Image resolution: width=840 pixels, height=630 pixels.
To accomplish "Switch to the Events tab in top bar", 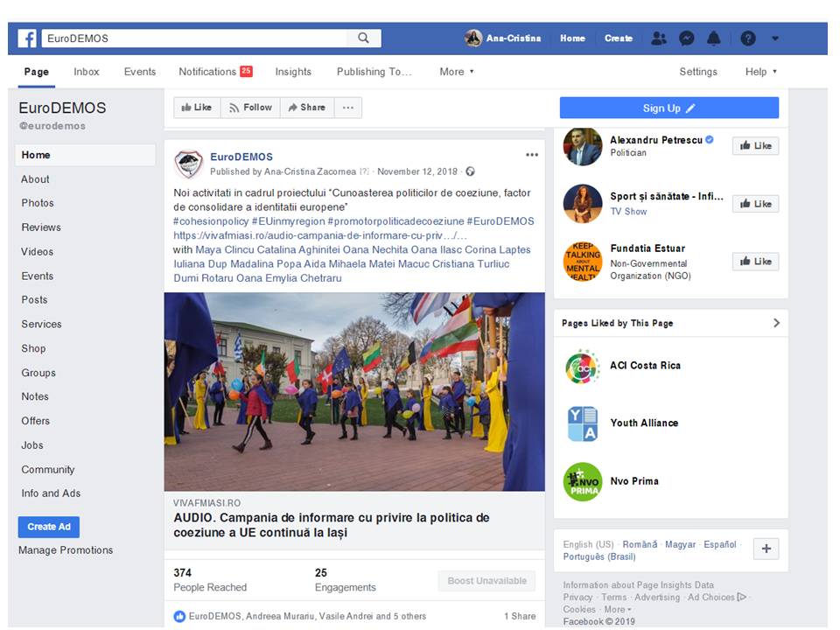I will pos(140,72).
